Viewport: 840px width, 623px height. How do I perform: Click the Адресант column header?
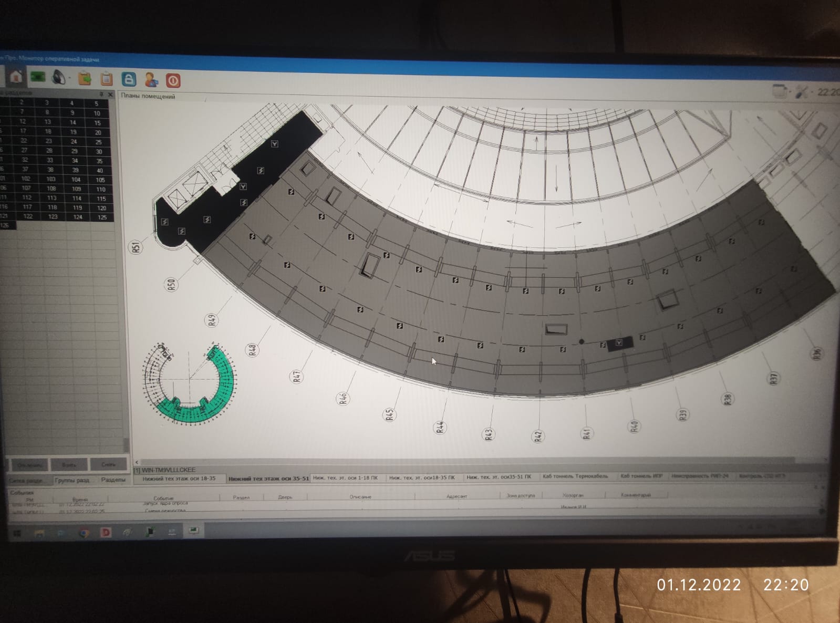tap(457, 496)
